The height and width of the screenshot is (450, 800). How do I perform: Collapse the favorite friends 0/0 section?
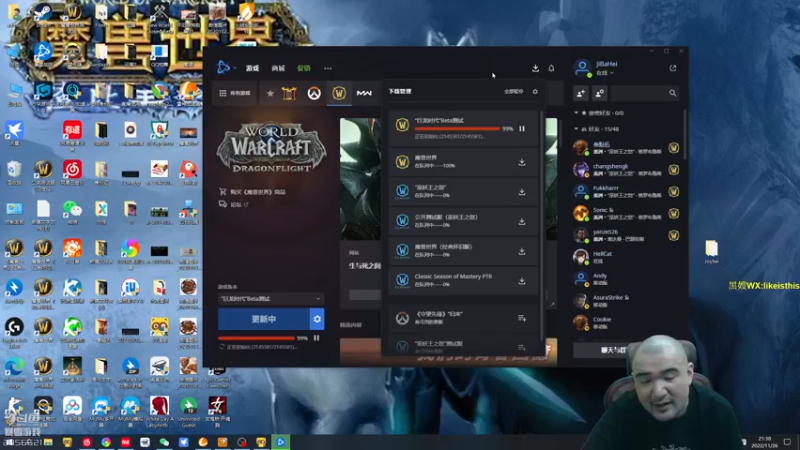coord(577,113)
